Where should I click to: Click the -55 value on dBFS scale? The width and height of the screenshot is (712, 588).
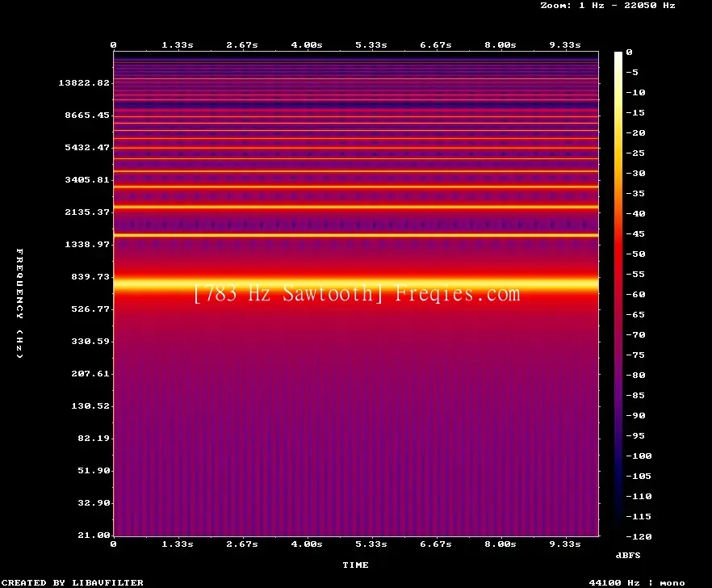[635, 274]
